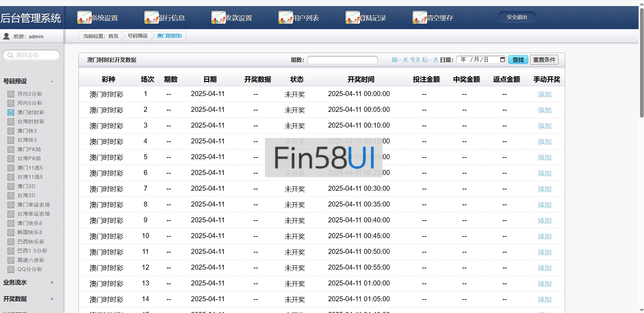
Task: Go to 前一天 previous day
Action: [400, 60]
